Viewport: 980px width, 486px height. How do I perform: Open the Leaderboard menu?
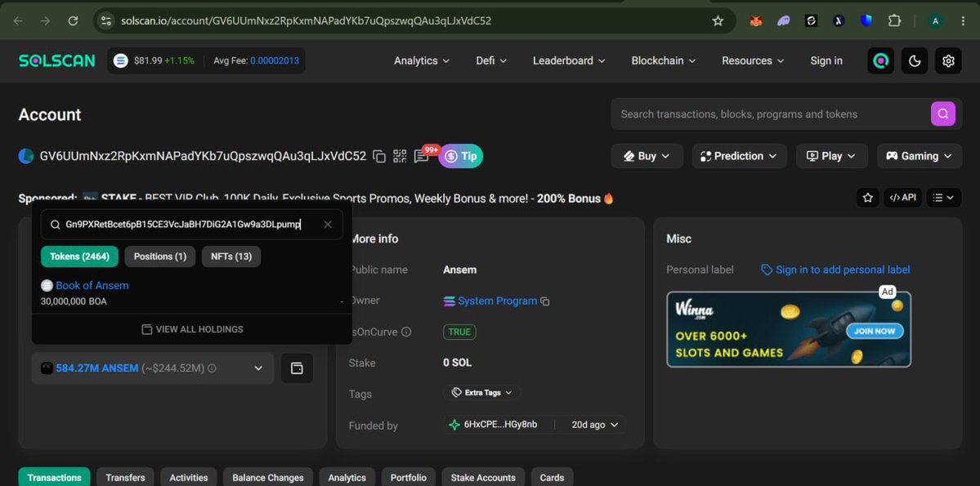point(569,60)
